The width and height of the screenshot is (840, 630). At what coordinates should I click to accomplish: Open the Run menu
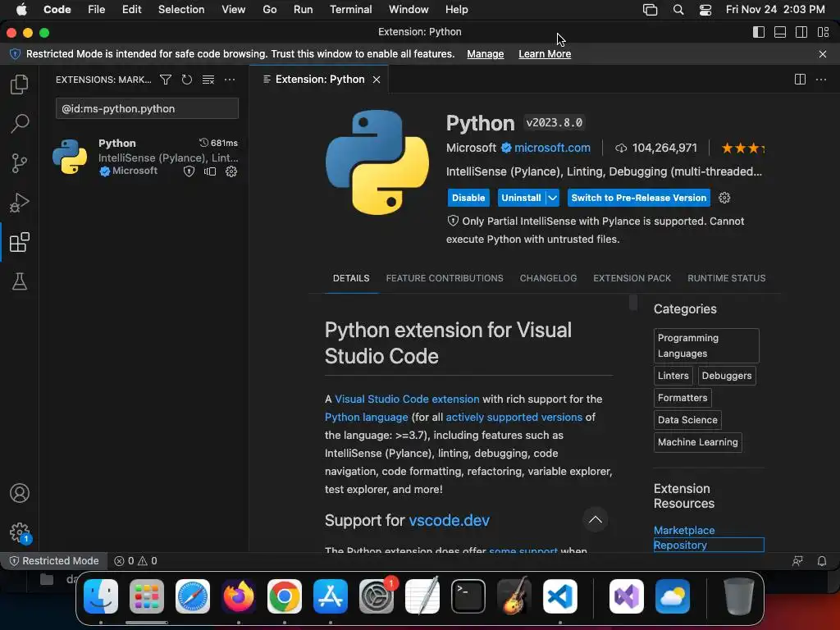[x=303, y=10]
